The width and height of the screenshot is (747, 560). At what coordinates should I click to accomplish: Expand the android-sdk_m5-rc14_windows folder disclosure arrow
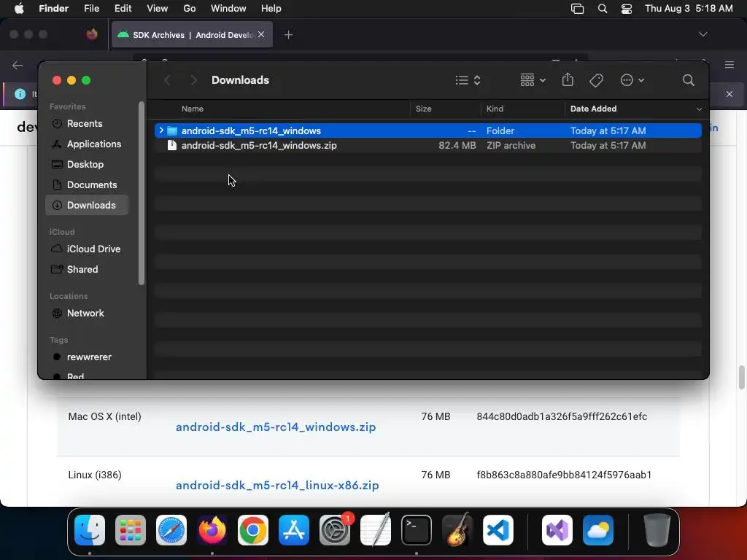pos(161,131)
